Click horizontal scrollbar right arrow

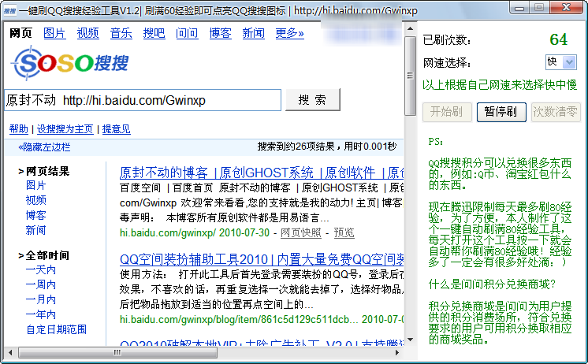point(397,353)
